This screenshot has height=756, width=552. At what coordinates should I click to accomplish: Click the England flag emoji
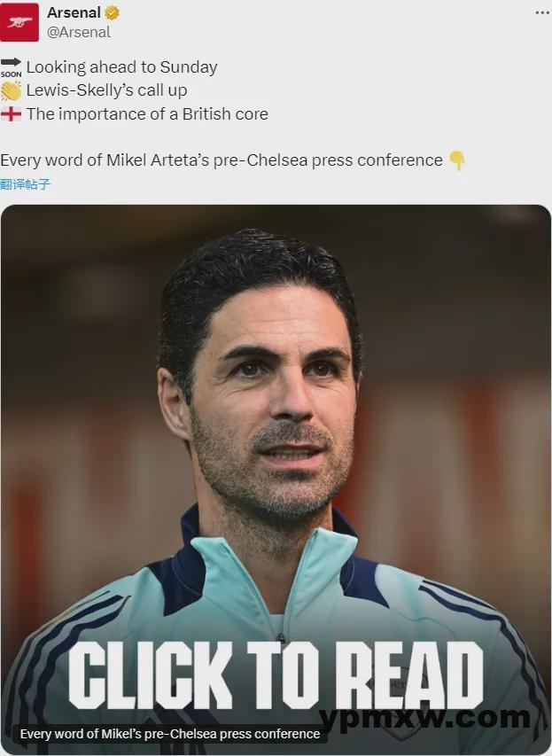click(x=11, y=114)
